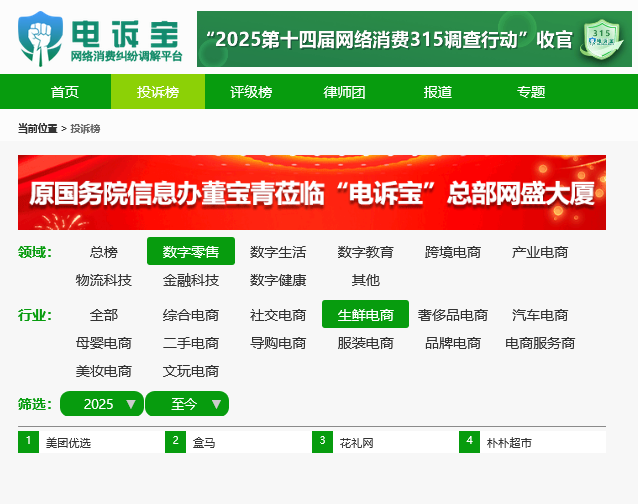Select 数字健康 in the 领域 filter
Image resolution: width=638 pixels, height=504 pixels.
(278, 280)
